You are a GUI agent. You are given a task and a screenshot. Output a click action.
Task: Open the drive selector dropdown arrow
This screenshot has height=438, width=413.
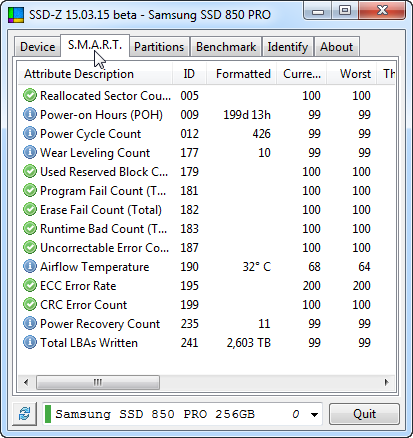pos(314,415)
